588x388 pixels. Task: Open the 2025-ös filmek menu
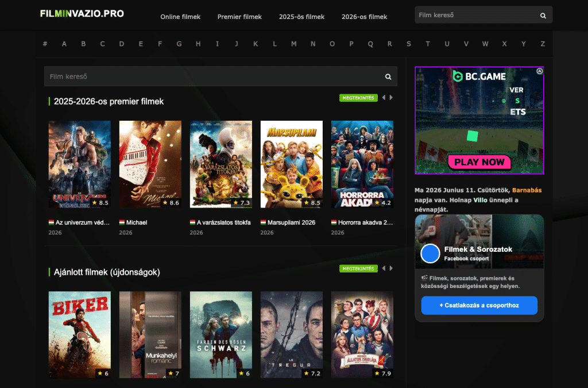(301, 17)
